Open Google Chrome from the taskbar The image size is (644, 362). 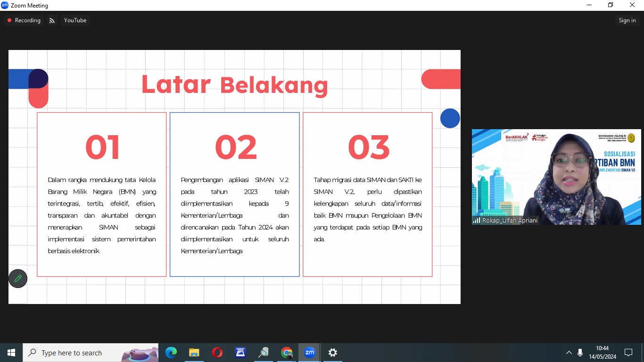pos(287,353)
